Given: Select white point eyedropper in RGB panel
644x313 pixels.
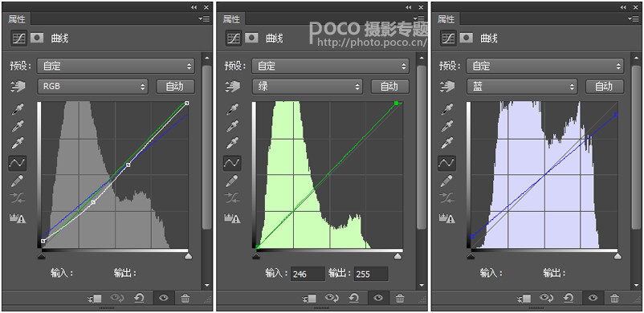Looking at the screenshot, I should point(17,144).
